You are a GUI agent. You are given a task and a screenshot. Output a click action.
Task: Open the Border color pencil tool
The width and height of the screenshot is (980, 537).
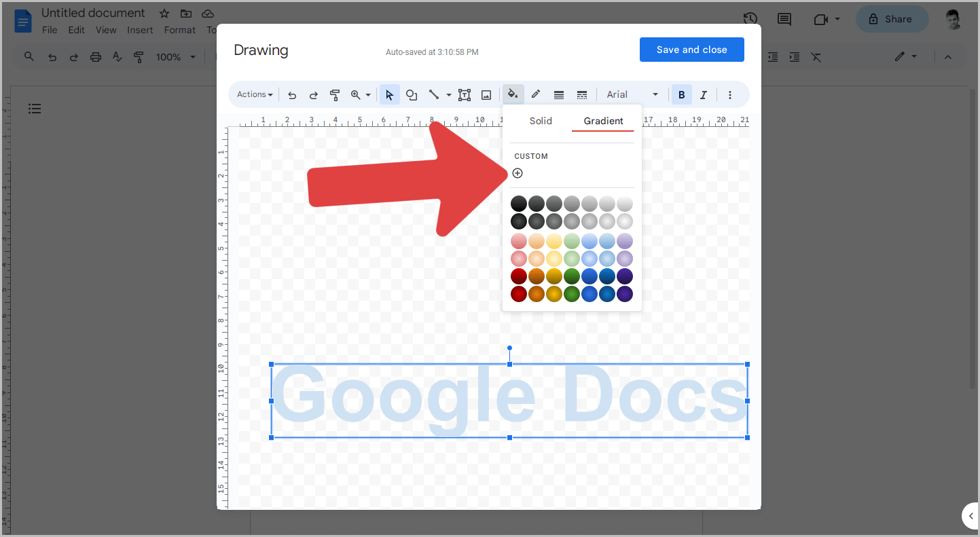(536, 95)
